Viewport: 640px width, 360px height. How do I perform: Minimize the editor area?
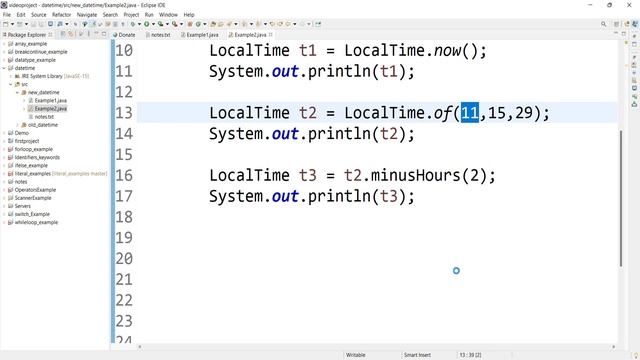616,34
